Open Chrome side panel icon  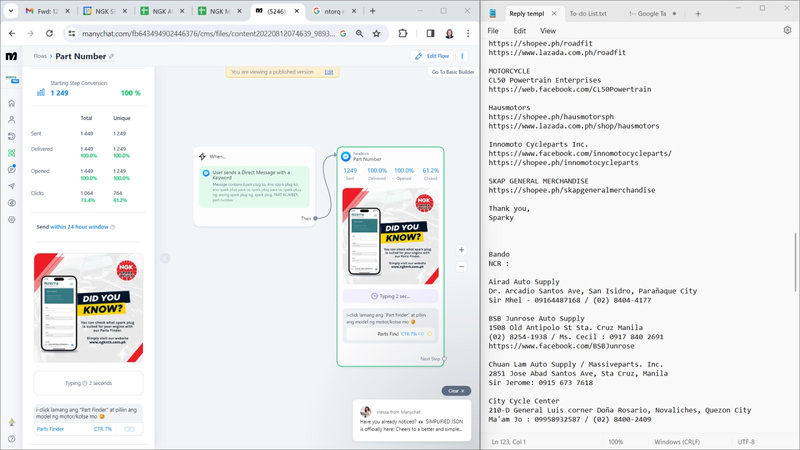click(430, 33)
